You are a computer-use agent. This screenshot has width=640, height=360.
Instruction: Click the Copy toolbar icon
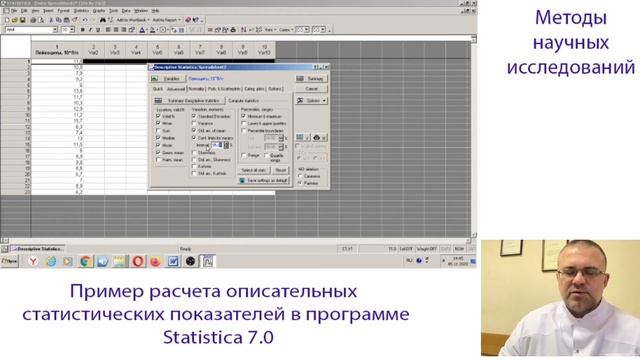(58, 20)
